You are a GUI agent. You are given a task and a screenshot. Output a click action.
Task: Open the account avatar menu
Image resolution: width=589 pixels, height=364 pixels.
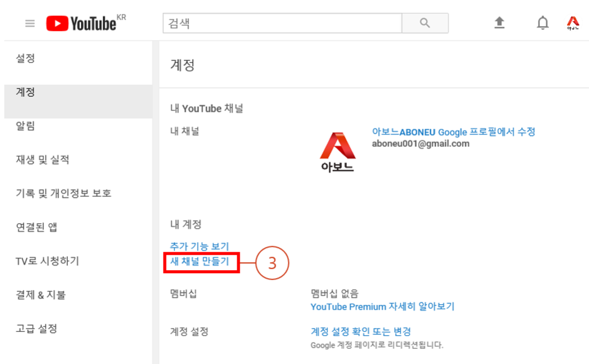click(x=573, y=23)
